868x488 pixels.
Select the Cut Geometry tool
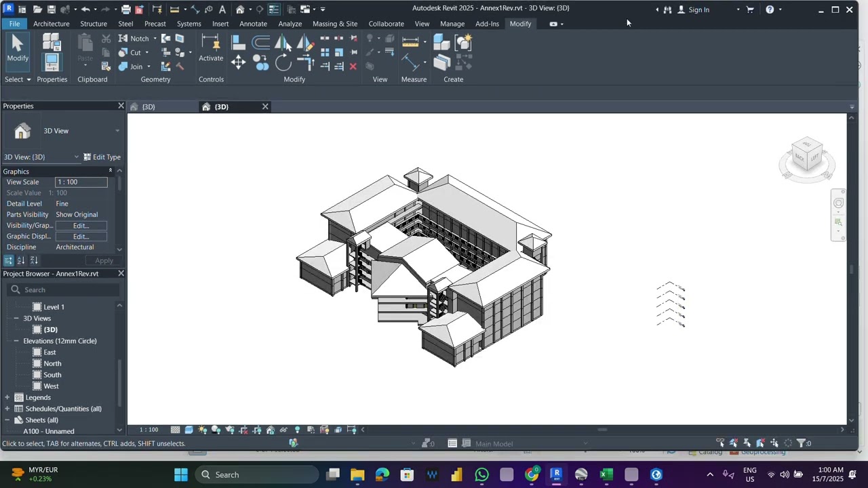130,53
